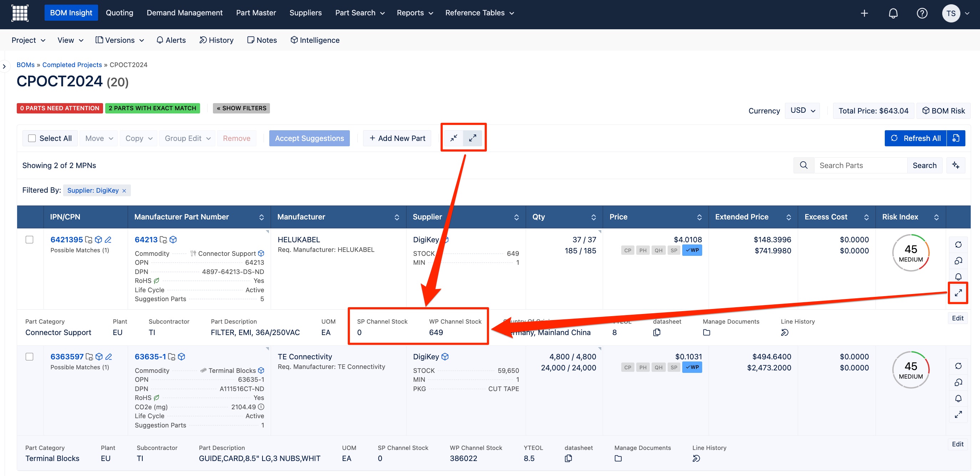This screenshot has width=980, height=476.
Task: Open Line History icon for Terminal Blocks row
Action: [x=696, y=459]
